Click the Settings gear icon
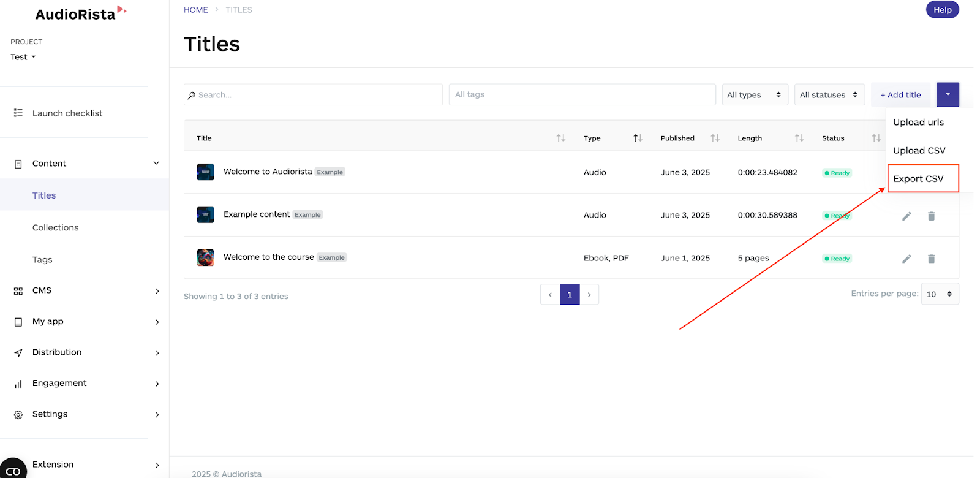 [x=18, y=415]
